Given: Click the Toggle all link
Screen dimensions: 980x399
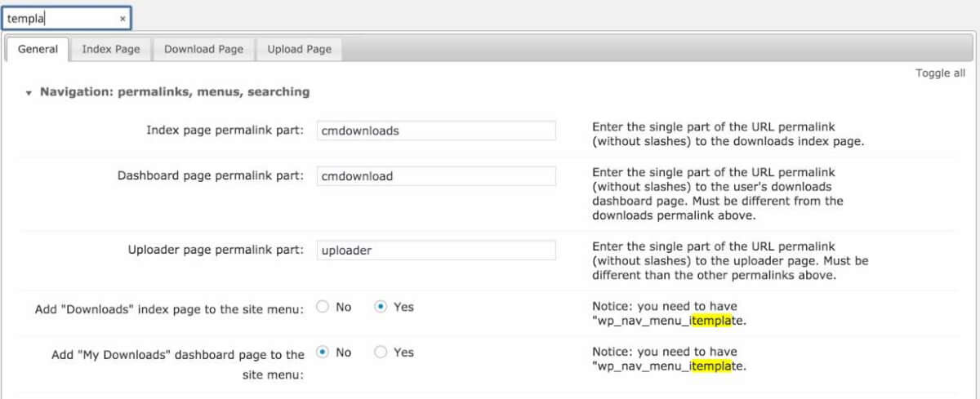Looking at the screenshot, I should [x=940, y=73].
